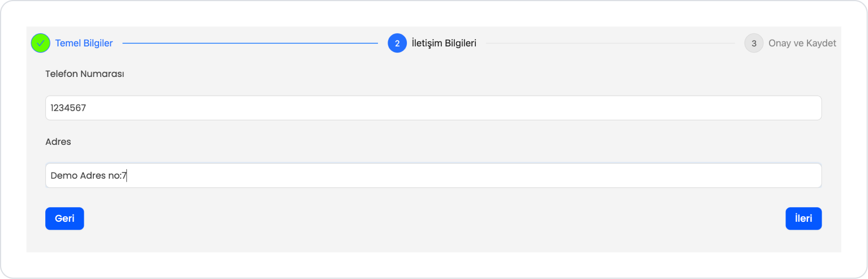Click the Telefon Numarası field label
The image size is (868, 279).
tap(85, 74)
